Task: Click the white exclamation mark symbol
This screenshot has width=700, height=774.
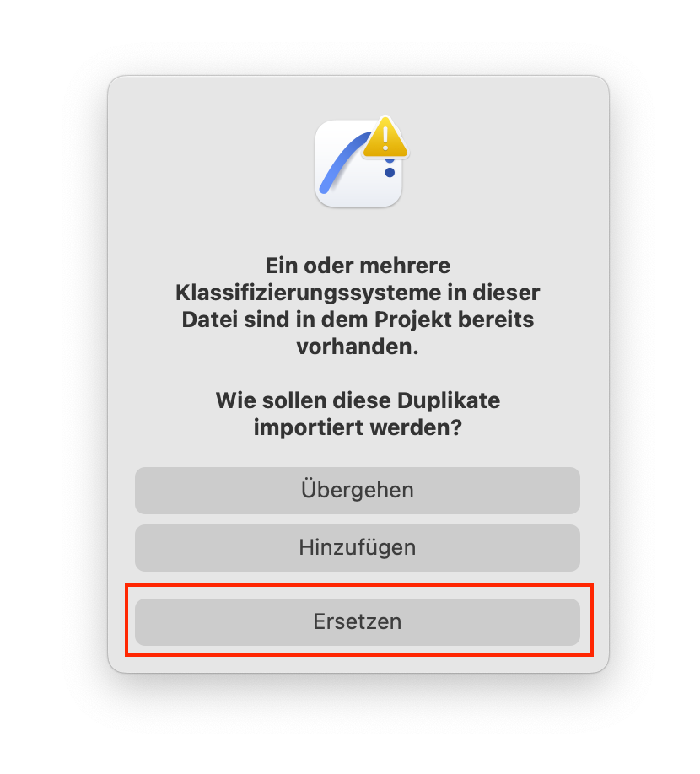Action: click(385, 137)
